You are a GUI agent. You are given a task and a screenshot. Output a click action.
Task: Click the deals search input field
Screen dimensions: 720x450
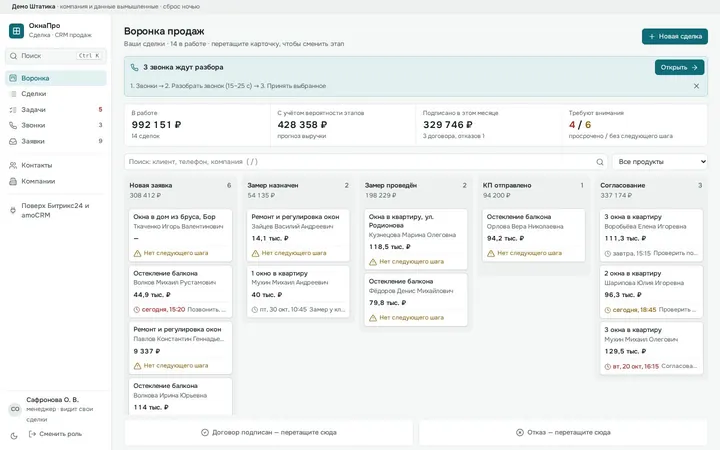[366, 162]
